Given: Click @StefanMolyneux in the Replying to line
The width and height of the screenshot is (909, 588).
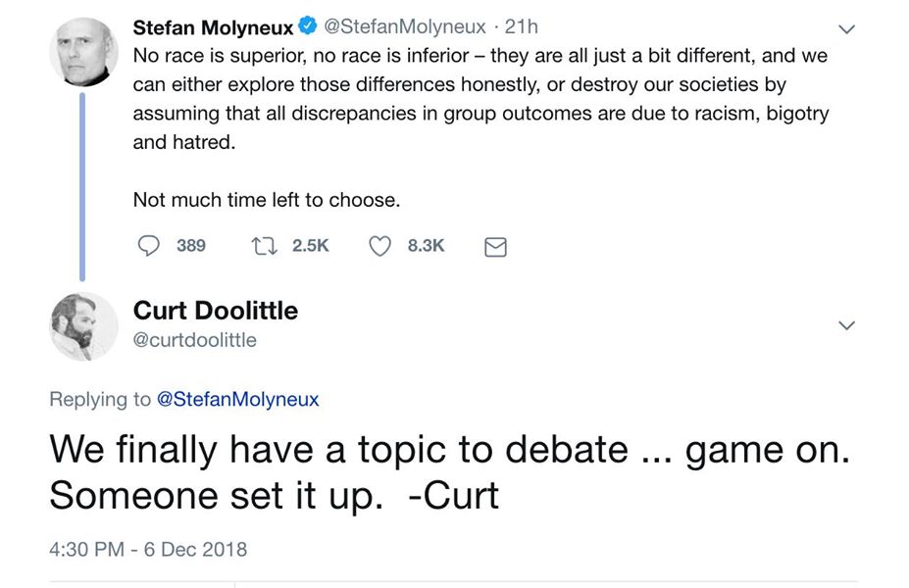Looking at the screenshot, I should 237,399.
